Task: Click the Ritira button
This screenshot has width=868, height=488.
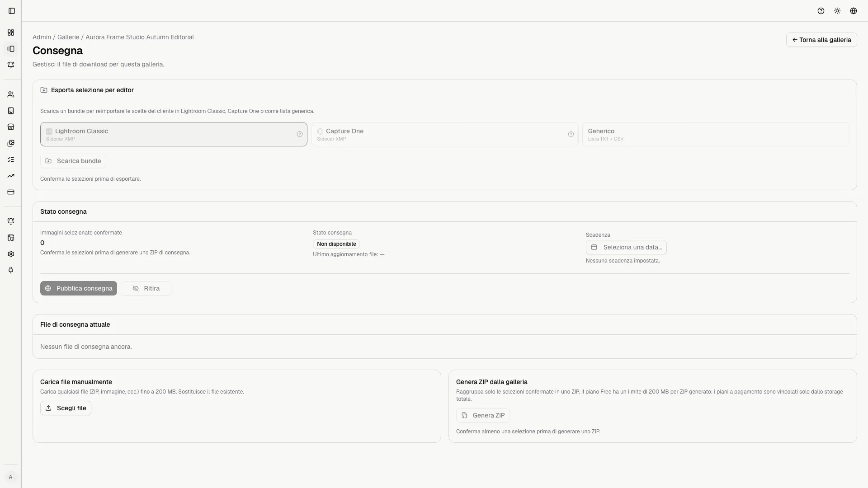Action: [x=146, y=288]
